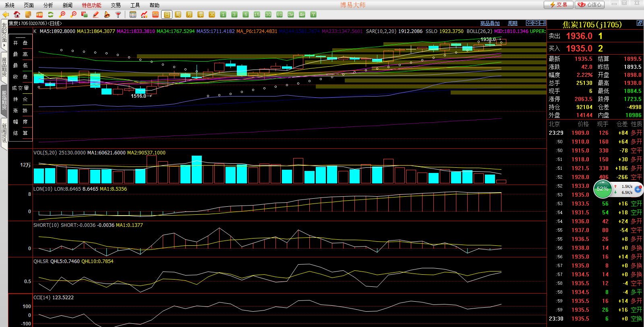Open the 交易 menu in menu bar
The image size is (644, 327).
[116, 5]
